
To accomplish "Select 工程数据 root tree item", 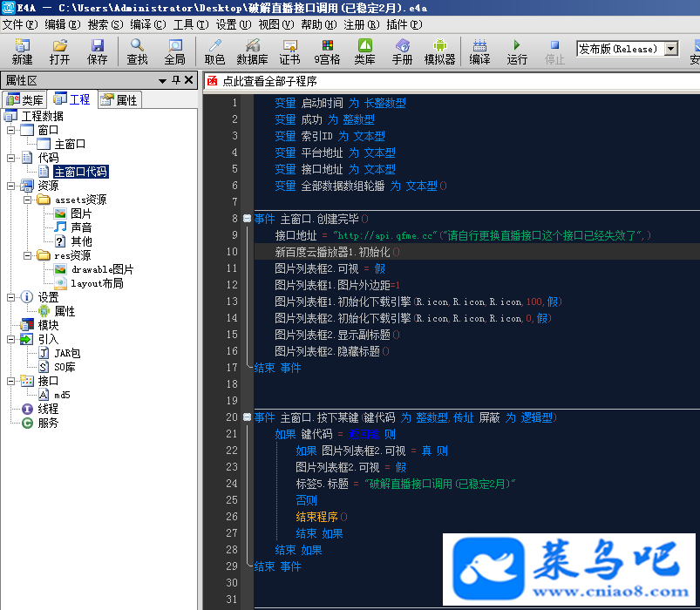I will (43, 116).
